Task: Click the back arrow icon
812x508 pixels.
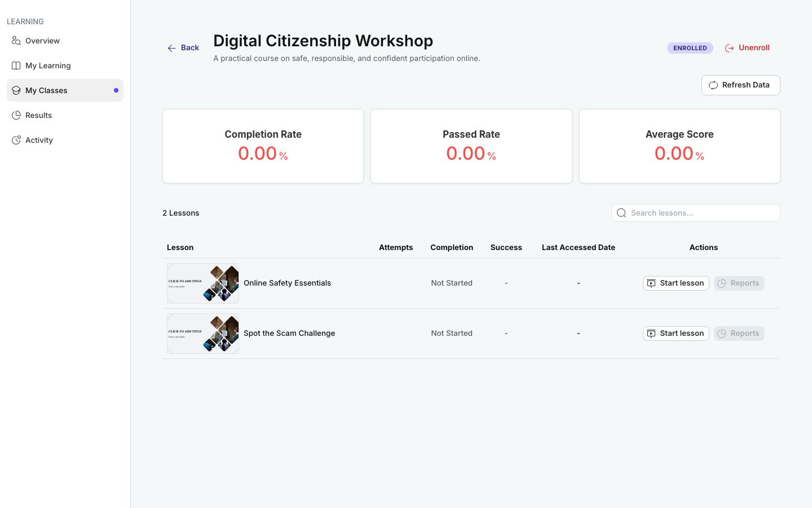Action: coord(172,48)
